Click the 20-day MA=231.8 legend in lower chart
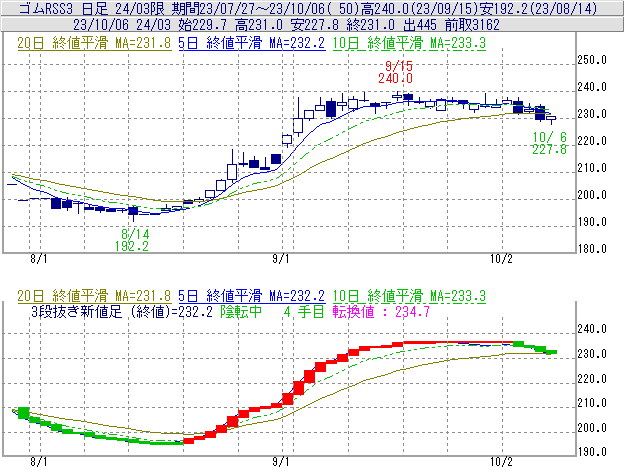The height and width of the screenshot is (475, 624). pos(94,296)
